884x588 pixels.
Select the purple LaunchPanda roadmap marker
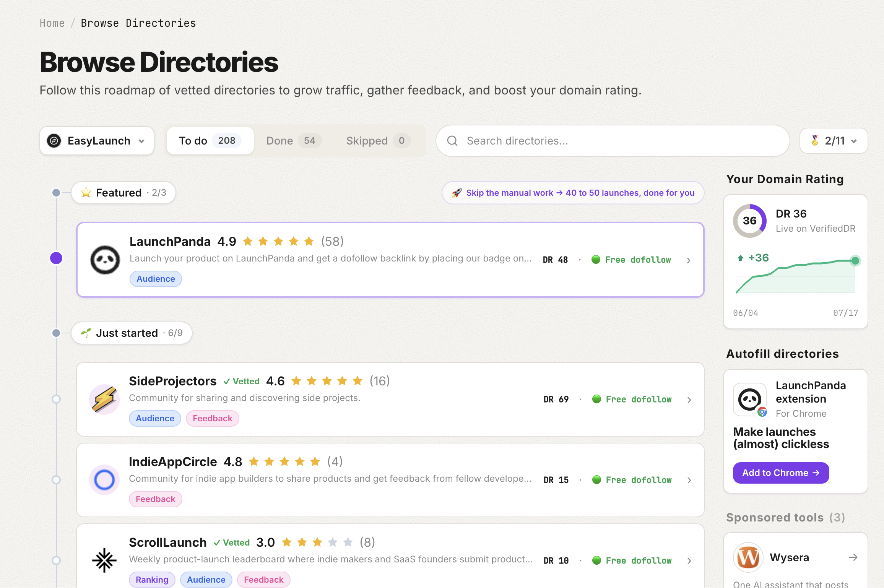click(x=56, y=258)
